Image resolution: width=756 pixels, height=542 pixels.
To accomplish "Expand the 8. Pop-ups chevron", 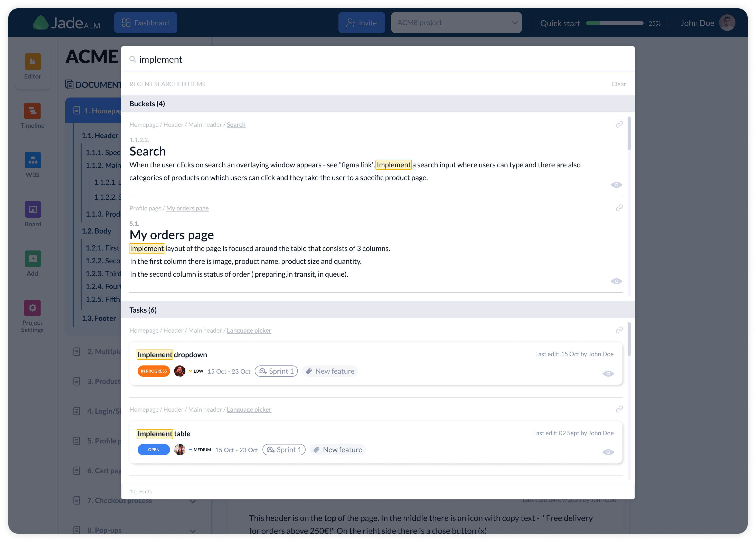I will pos(193,531).
